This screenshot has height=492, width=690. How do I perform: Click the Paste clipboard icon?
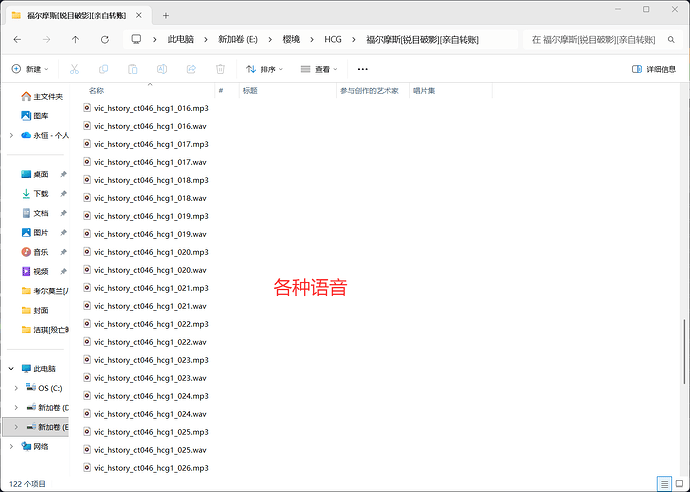(x=132, y=69)
